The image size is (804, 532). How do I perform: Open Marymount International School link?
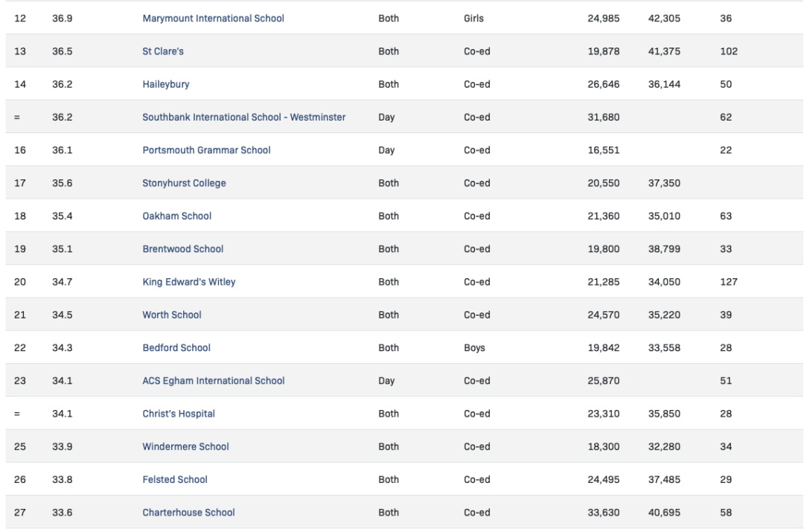(214, 19)
